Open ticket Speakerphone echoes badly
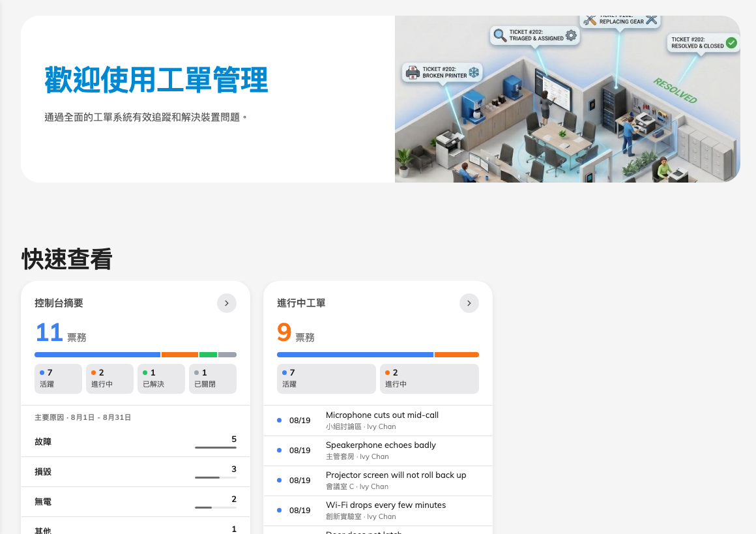This screenshot has height=534, width=756. 378,451
